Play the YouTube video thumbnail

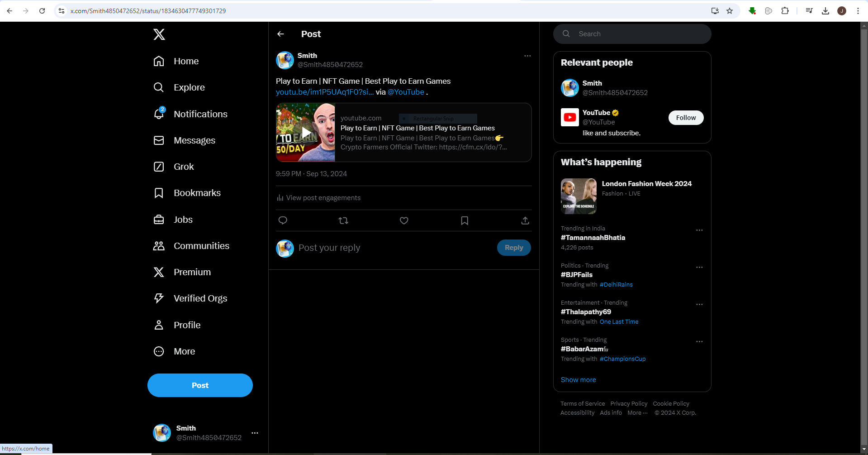pos(306,132)
